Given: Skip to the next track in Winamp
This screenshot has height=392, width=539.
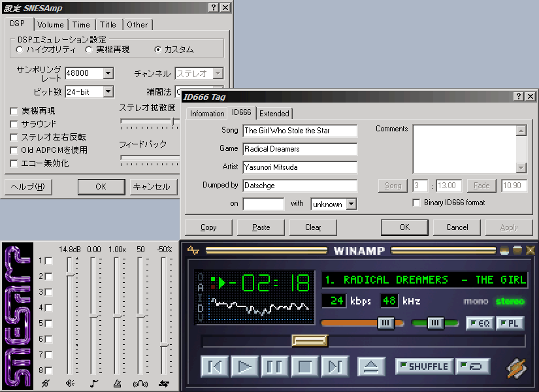Looking at the screenshot, I should (335, 367).
